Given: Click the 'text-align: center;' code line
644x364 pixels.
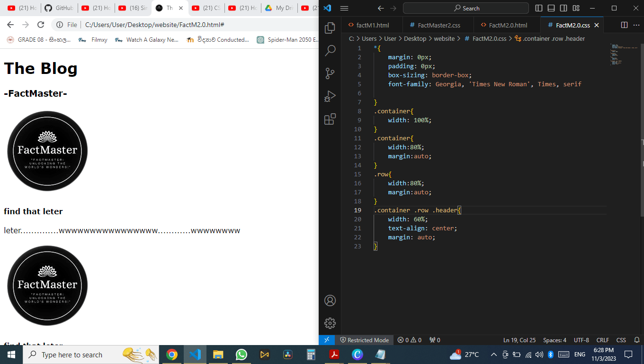Looking at the screenshot, I should (423, 228).
